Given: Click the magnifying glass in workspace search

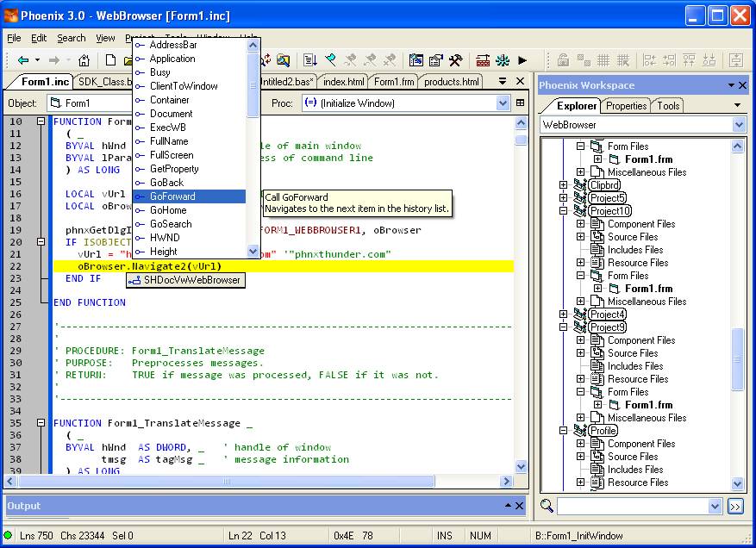Looking at the screenshot, I should [x=547, y=506].
